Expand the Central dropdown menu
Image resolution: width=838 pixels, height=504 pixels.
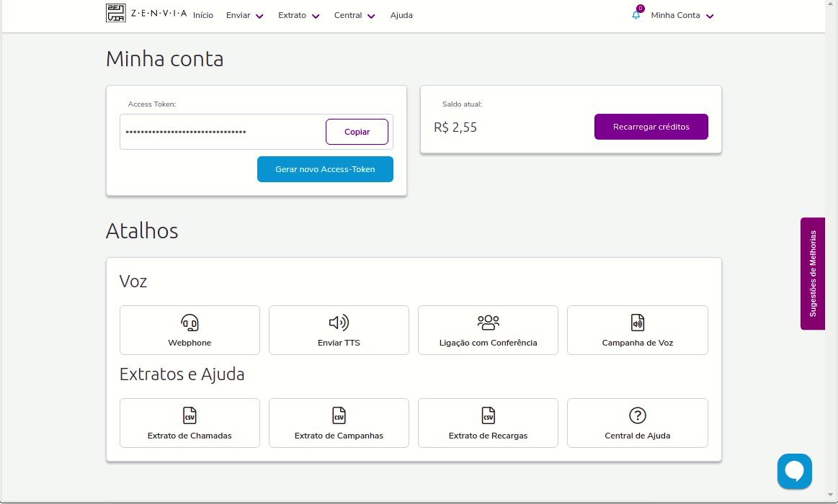(x=355, y=16)
